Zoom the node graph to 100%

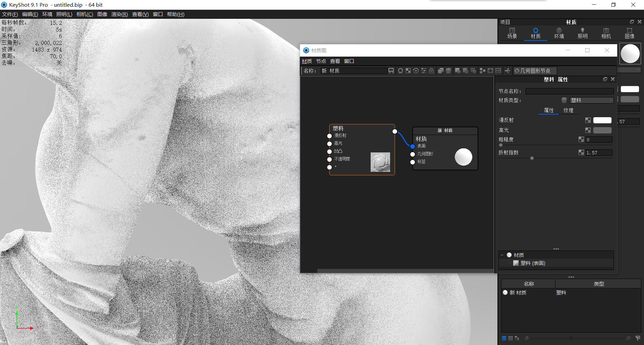click(x=498, y=71)
